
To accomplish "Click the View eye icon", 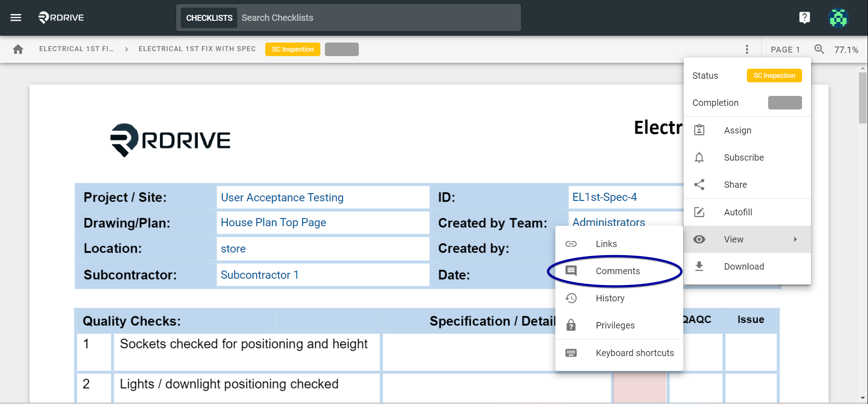I will click(x=699, y=239).
